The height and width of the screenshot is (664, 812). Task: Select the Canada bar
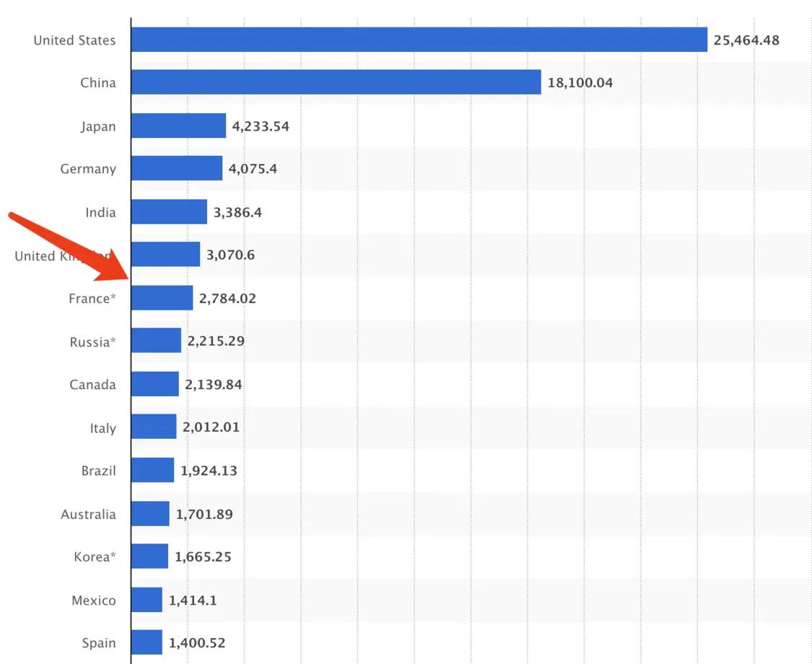coord(154,384)
